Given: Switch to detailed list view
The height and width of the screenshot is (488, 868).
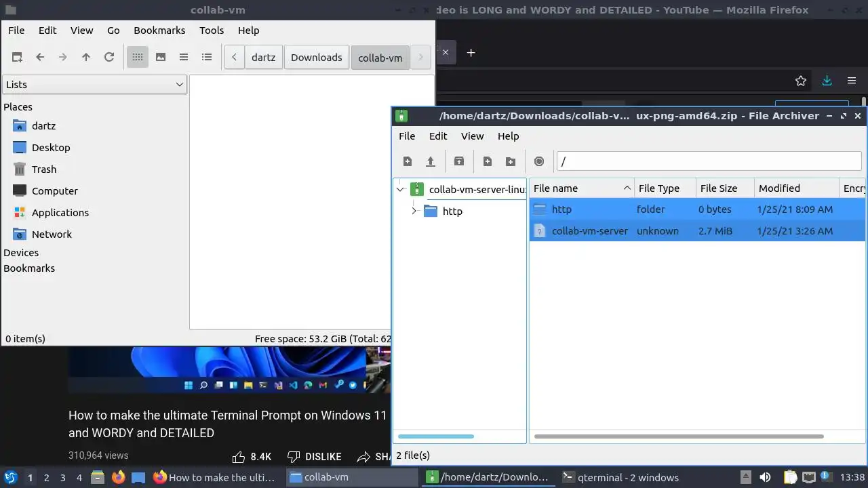Looking at the screenshot, I should tap(207, 57).
